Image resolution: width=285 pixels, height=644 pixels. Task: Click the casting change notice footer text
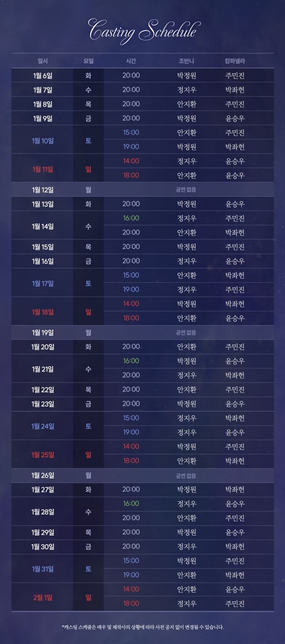coord(142,627)
